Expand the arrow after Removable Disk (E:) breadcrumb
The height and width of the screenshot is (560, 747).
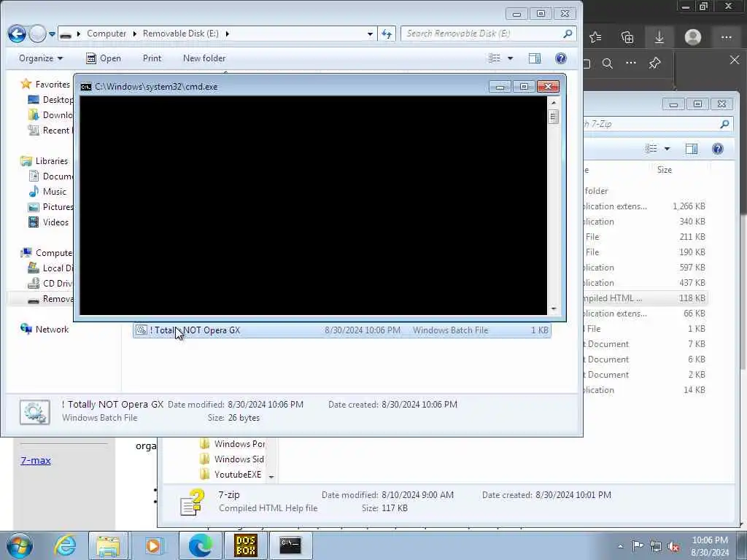point(228,34)
